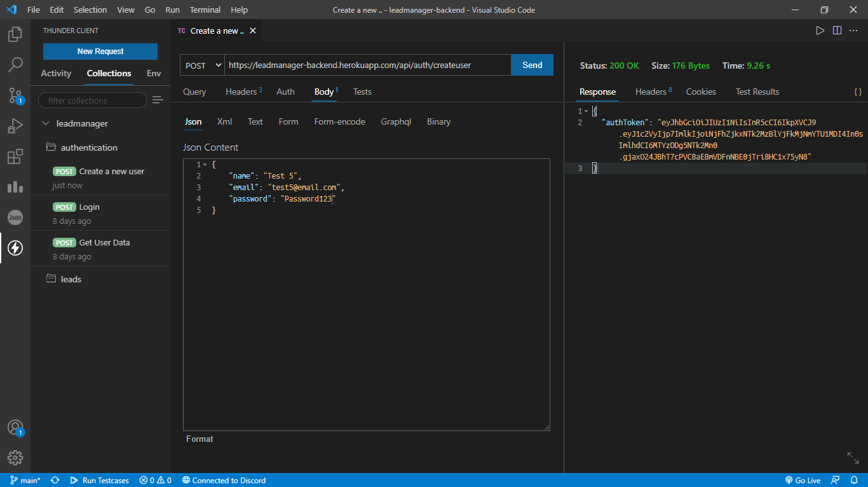Click the expand response arrows icon

853,458
